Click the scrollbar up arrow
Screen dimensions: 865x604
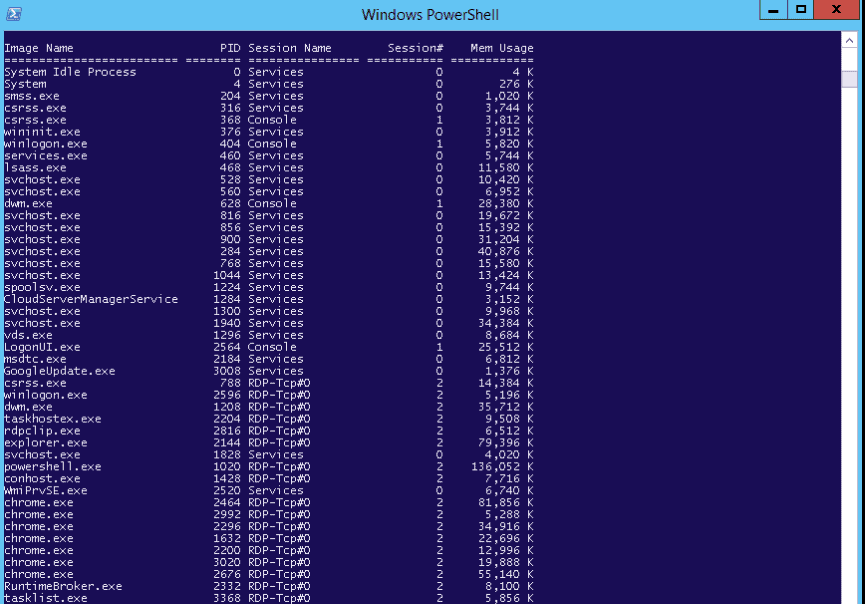pyautogui.click(x=850, y=40)
